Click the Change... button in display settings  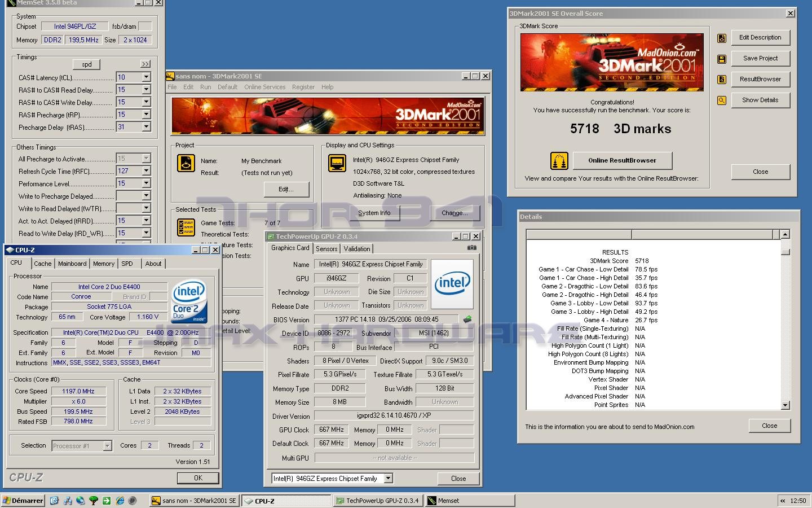tap(454, 213)
